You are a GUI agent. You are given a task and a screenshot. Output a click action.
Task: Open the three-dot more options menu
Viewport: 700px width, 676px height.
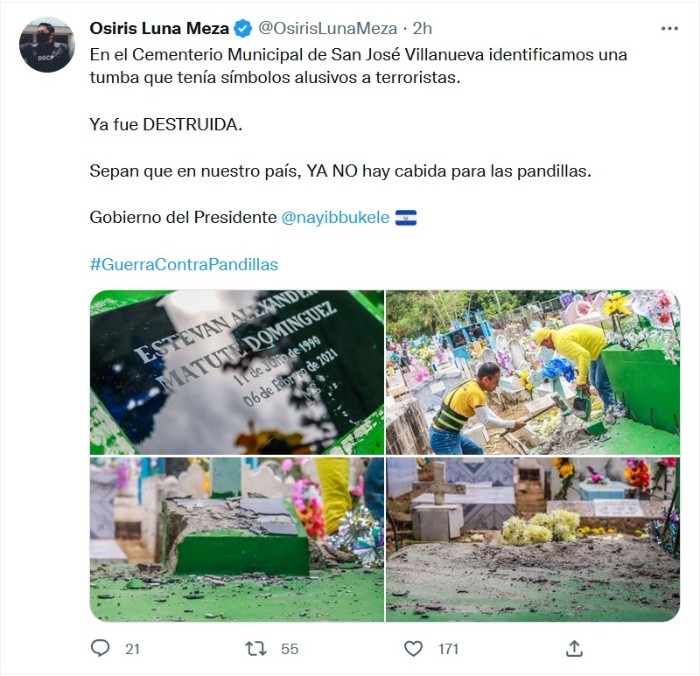pos(669,29)
